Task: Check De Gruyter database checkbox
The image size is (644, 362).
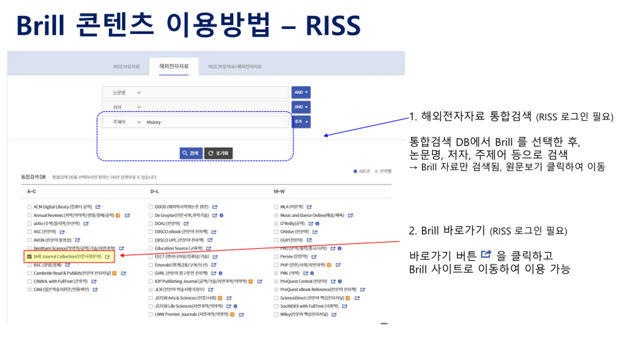Action: coord(151,215)
